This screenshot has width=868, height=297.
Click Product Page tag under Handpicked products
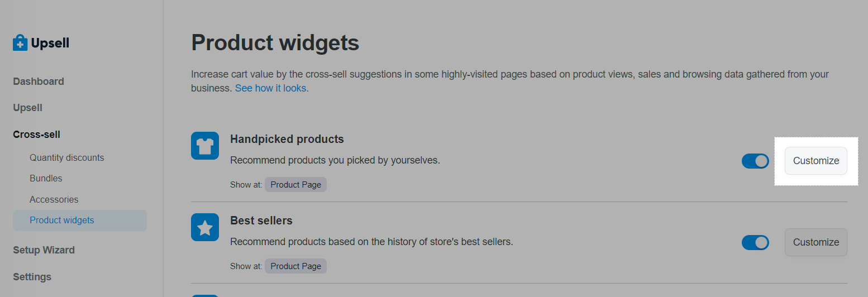click(295, 184)
